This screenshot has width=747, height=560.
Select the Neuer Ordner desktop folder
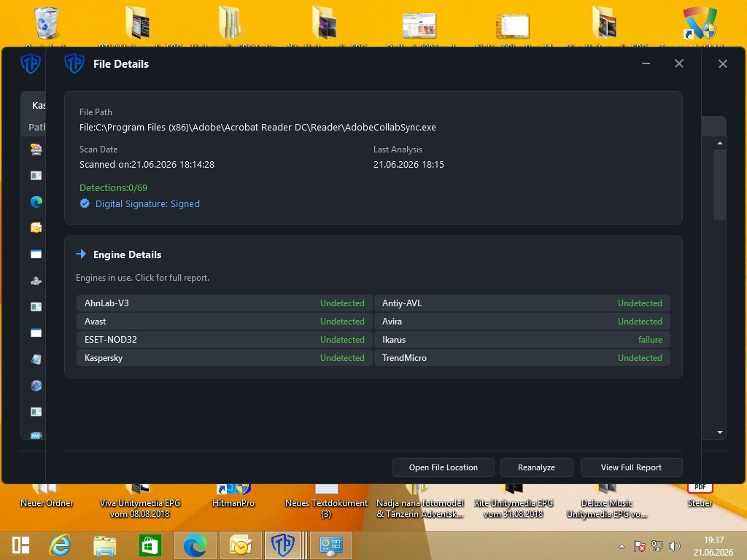pos(47,497)
